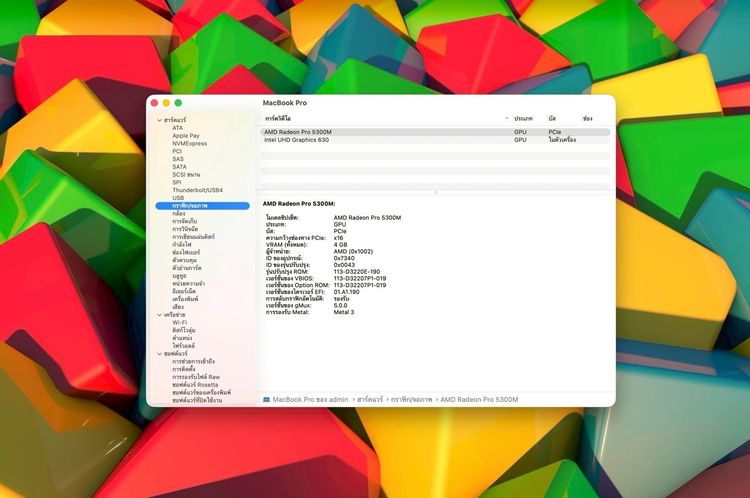Choose Wi-Fi under the network section
The width and height of the screenshot is (750, 498).
click(x=179, y=322)
